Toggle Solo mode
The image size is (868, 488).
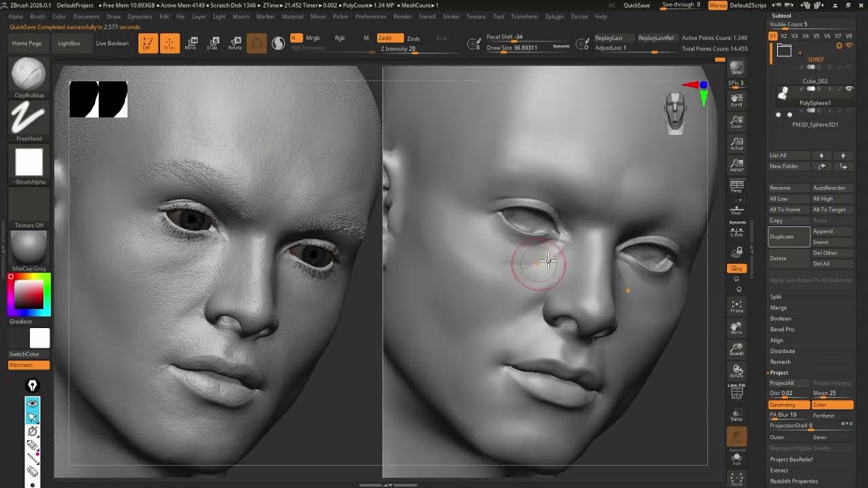click(x=736, y=458)
